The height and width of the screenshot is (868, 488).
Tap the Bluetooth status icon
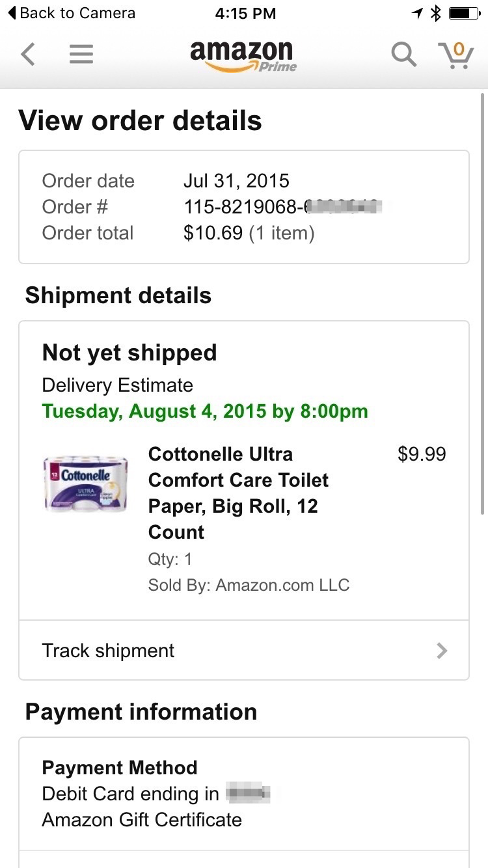click(436, 13)
